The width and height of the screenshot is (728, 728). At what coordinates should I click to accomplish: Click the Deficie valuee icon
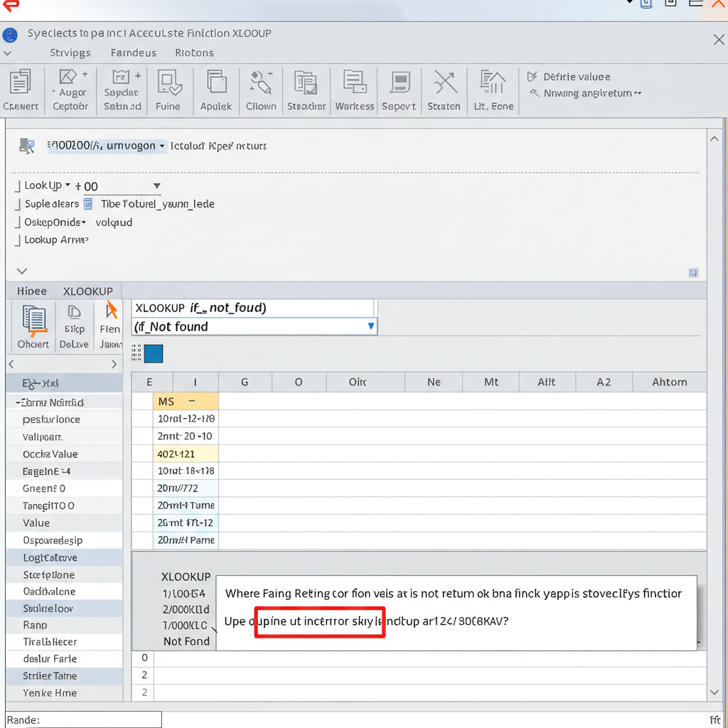(532, 77)
